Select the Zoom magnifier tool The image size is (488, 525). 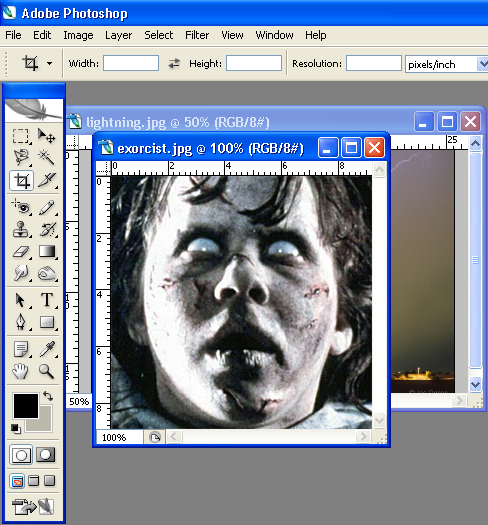point(47,371)
